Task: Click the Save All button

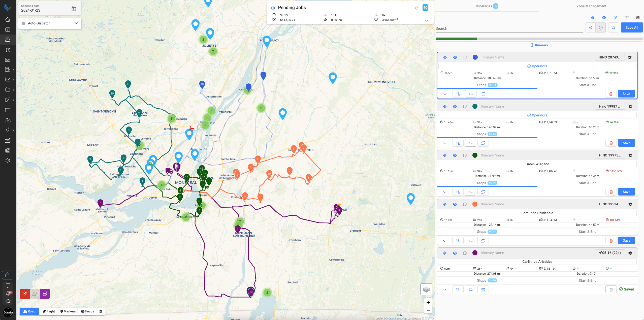Action: [x=631, y=27]
